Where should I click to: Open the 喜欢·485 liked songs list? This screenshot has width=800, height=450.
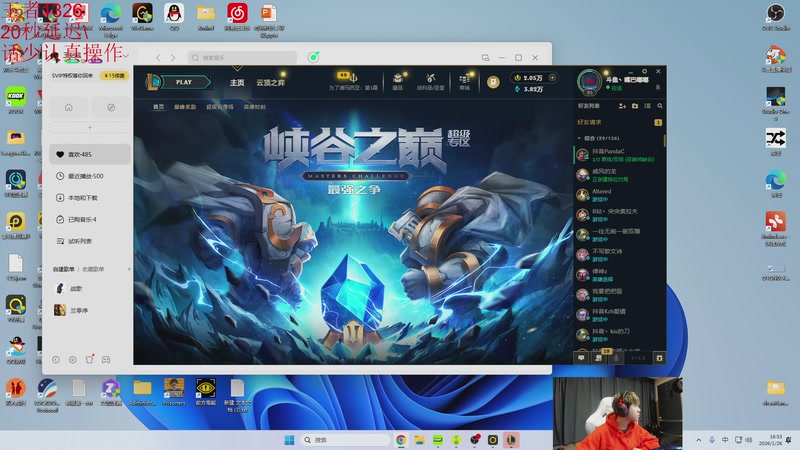pyautogui.click(x=90, y=154)
